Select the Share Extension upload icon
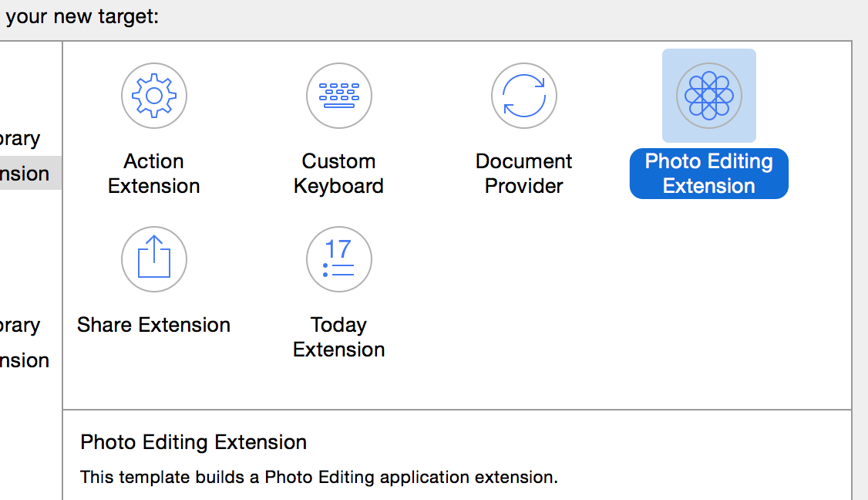 click(x=154, y=259)
